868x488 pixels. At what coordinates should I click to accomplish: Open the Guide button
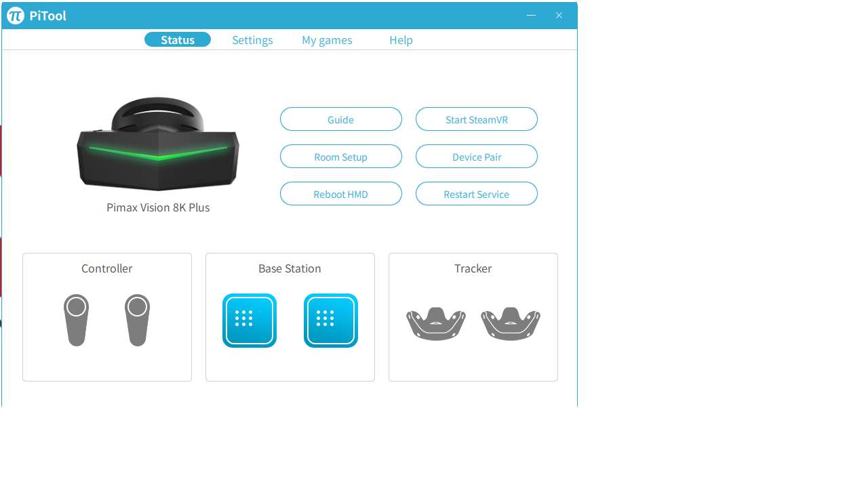point(341,119)
